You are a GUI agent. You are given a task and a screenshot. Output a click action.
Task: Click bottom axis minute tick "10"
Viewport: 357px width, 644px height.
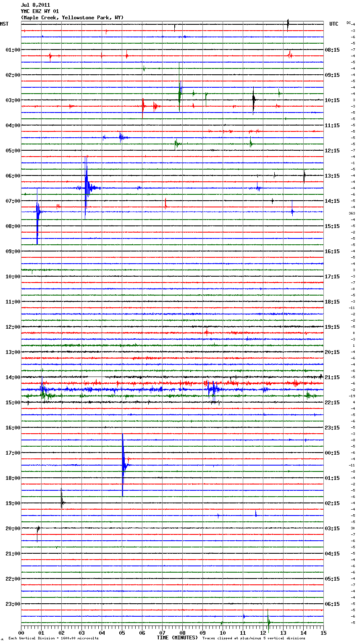(x=223, y=633)
